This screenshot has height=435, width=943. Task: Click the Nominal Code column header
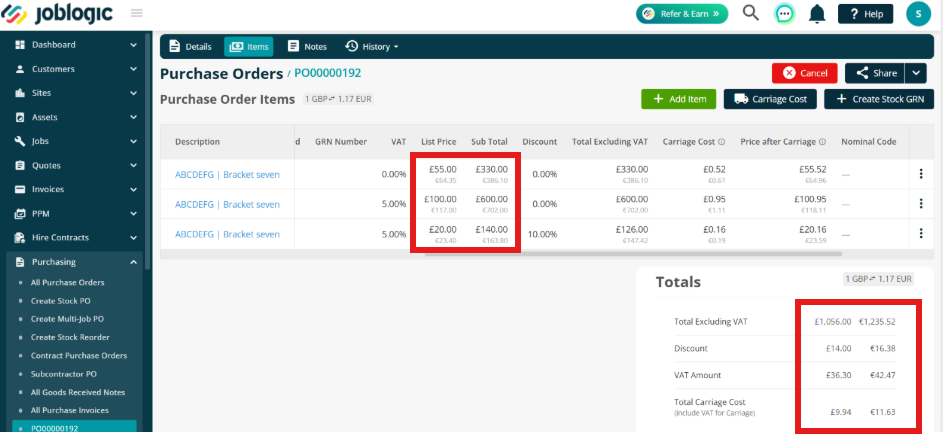[868, 142]
